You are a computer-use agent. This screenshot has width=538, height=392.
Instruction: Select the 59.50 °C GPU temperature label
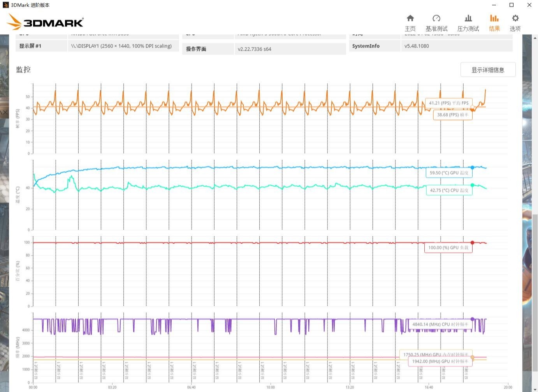point(449,172)
